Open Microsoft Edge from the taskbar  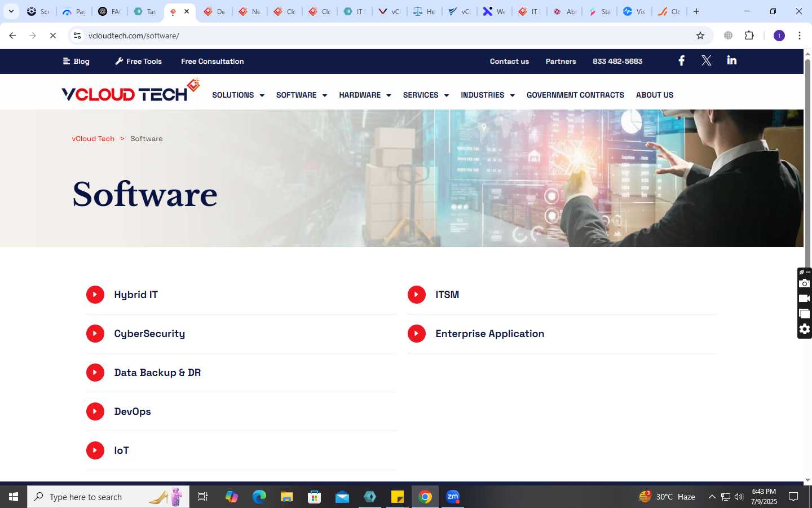(259, 497)
